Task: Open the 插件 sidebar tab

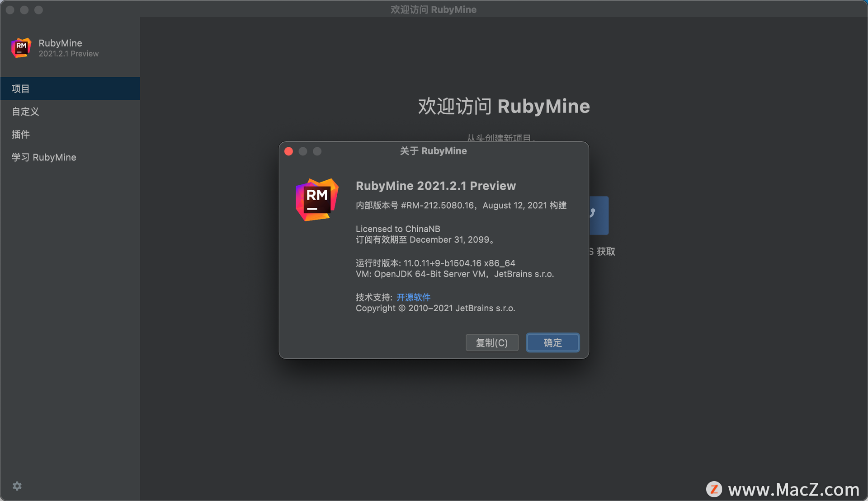Action: click(70, 134)
